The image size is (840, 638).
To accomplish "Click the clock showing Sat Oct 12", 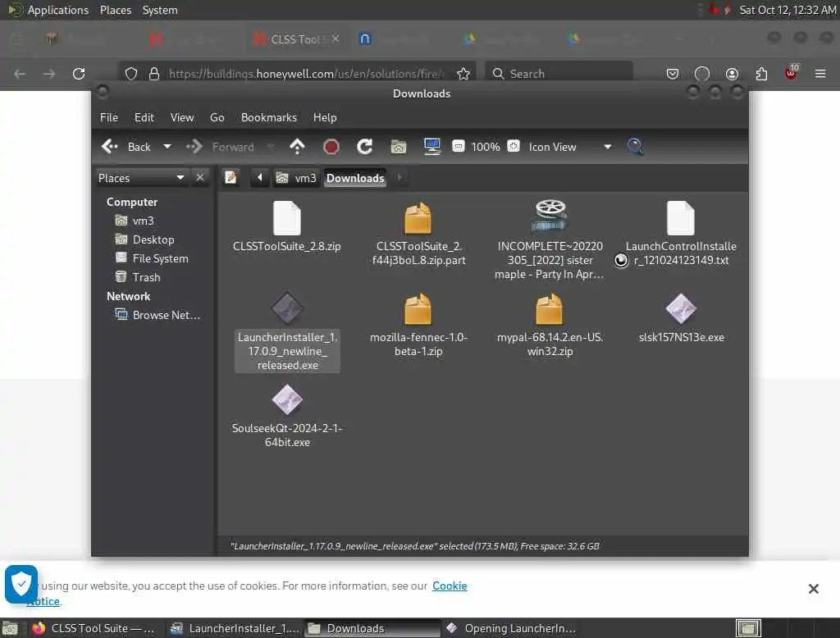I will point(787,10).
